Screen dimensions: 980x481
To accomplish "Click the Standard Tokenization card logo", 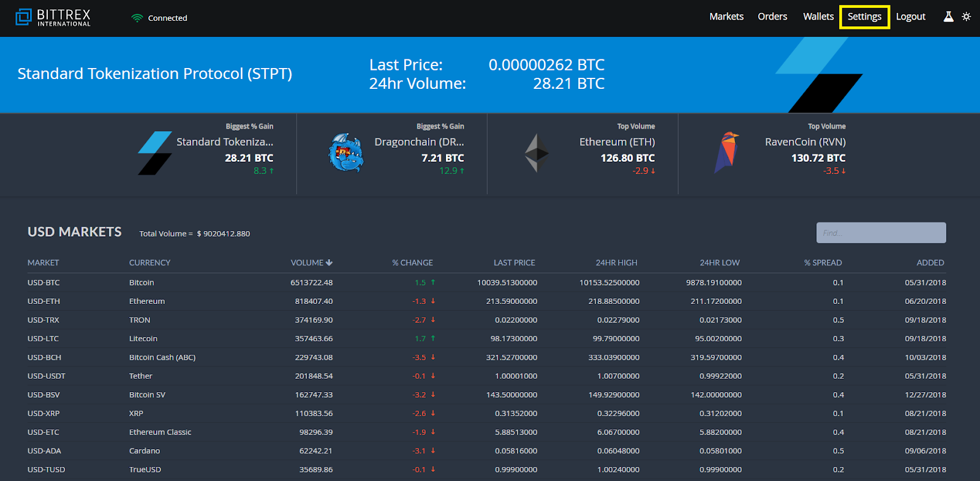I will coord(155,153).
